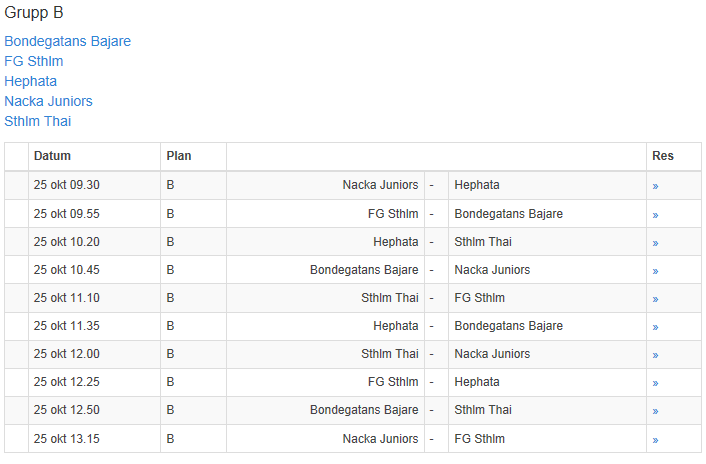Select the 25 okt 09.30 date cell

(67, 185)
